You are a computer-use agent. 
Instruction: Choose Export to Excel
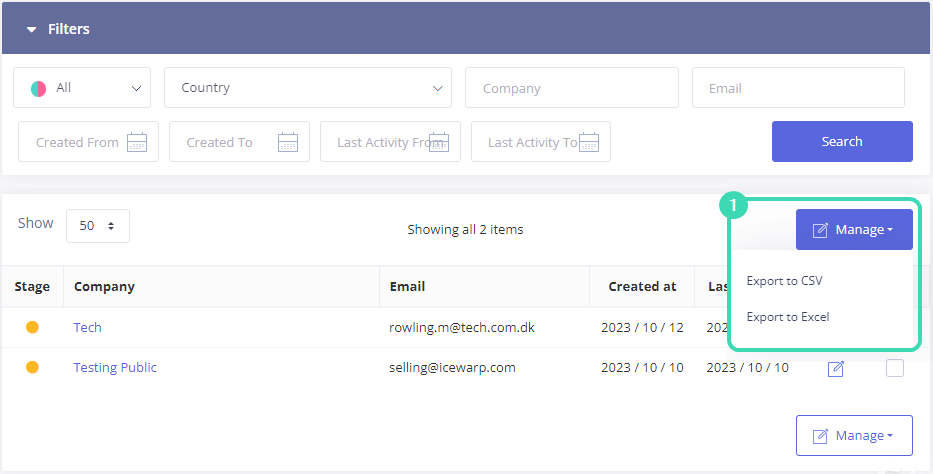(x=788, y=317)
